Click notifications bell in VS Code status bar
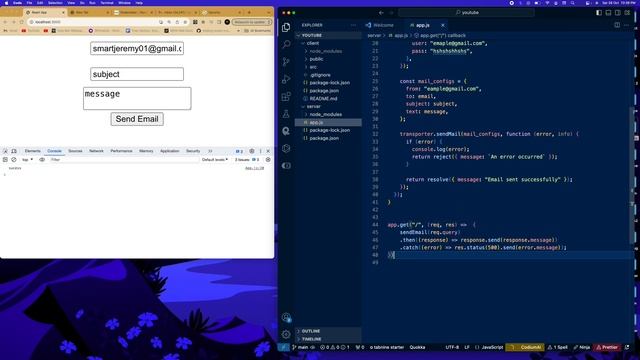This screenshot has height=360, width=640. click(627, 347)
